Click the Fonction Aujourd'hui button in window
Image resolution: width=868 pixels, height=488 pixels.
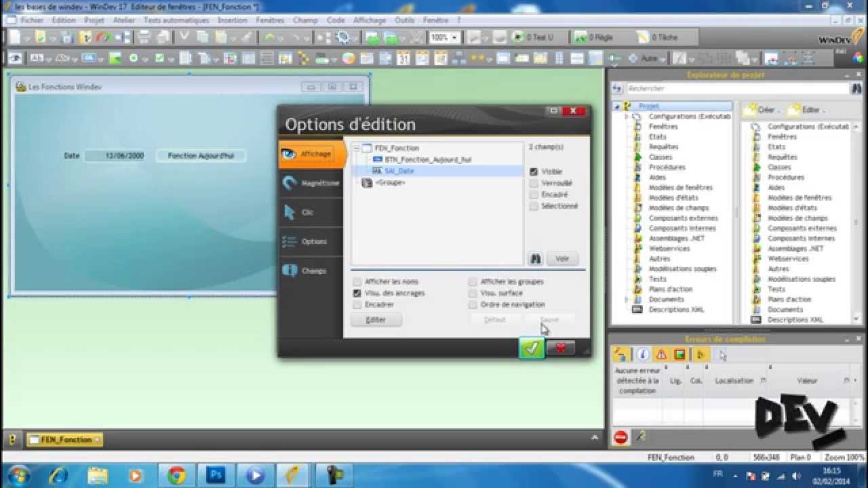(201, 155)
